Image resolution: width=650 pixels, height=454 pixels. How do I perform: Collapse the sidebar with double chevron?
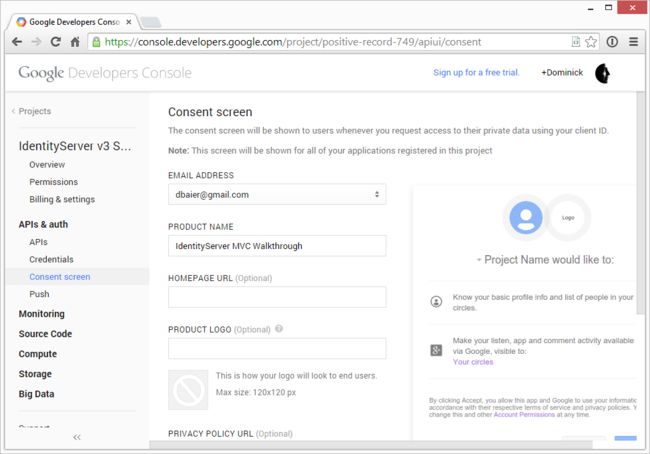pos(77,437)
